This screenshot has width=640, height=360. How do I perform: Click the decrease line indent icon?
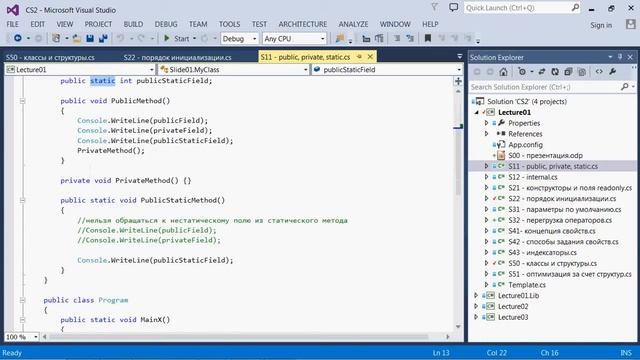[x=366, y=38]
